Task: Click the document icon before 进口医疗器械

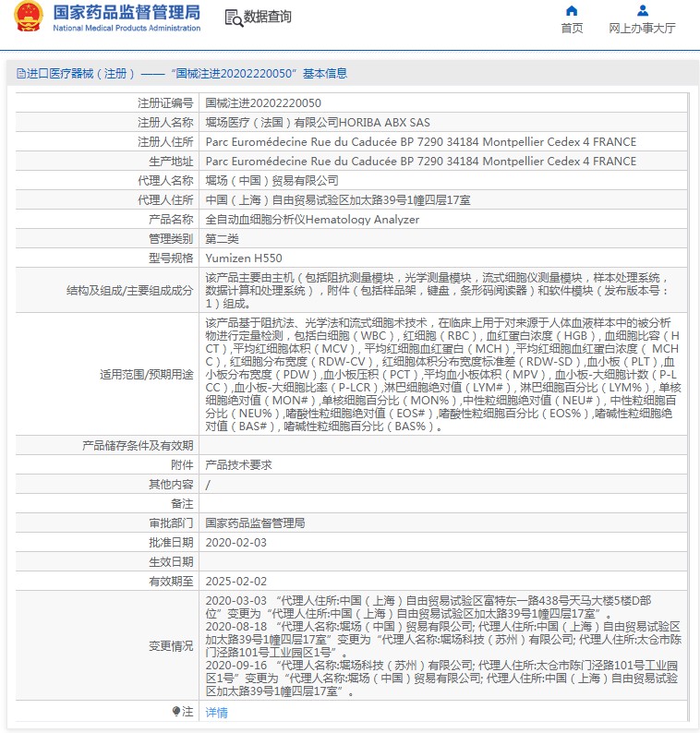Action: [x=21, y=74]
